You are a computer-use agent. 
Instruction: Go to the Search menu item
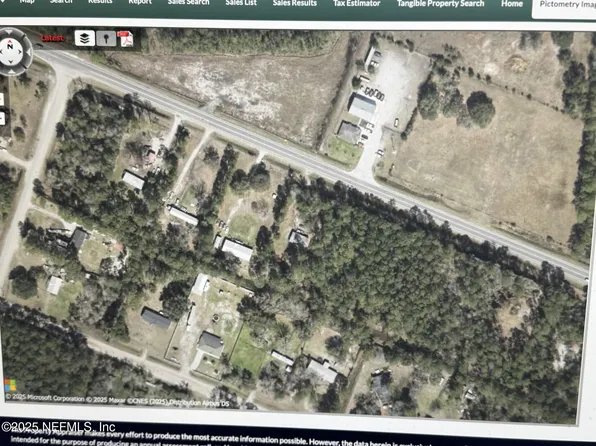point(61,2)
